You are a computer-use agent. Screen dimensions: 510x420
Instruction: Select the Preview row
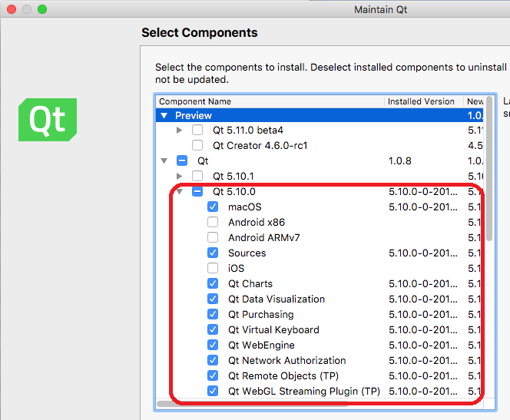(320, 115)
